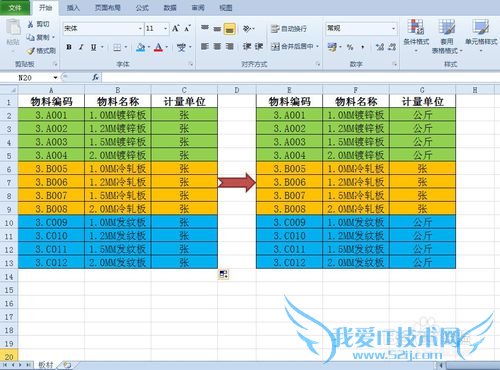Click the Select All corner button
Image resolution: width=500 pixels, height=370 pixels.
coord(9,90)
